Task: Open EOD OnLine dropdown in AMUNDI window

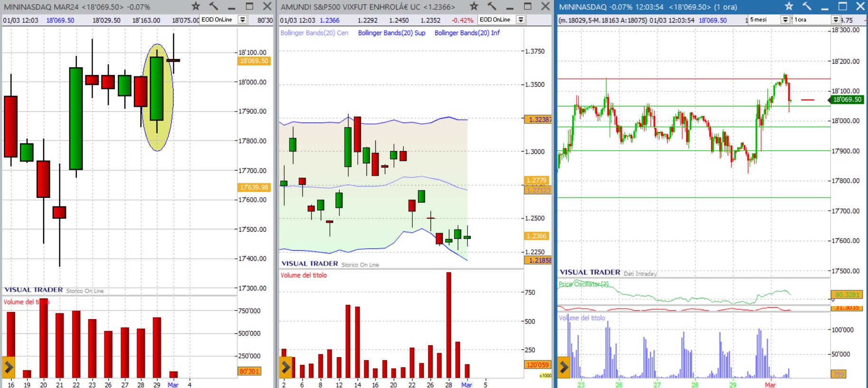Action: (x=521, y=19)
